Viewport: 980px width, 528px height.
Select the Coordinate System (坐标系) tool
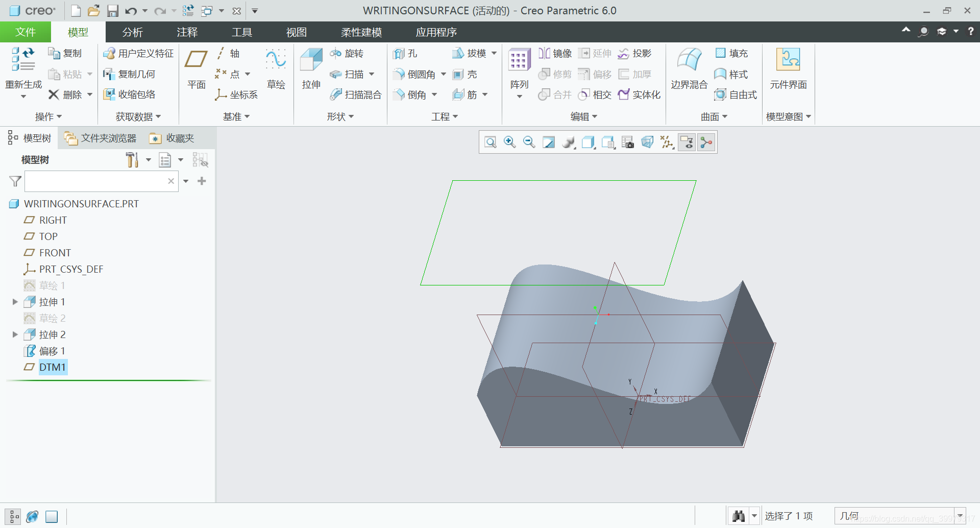coord(236,94)
